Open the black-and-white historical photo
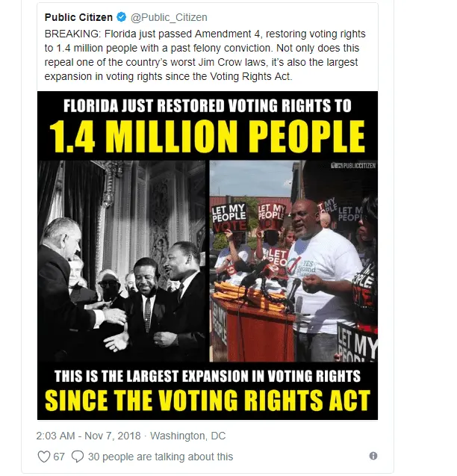The width and height of the screenshot is (457, 476). coord(122,260)
